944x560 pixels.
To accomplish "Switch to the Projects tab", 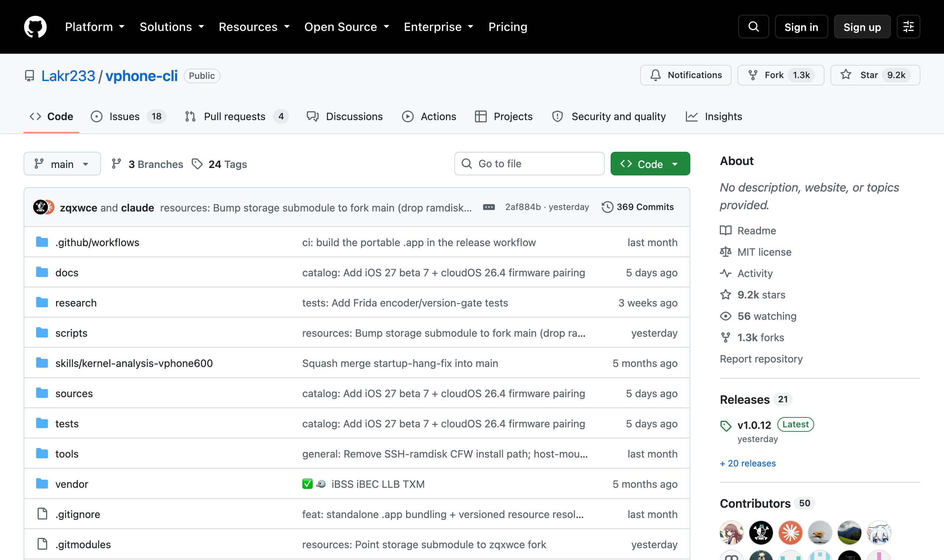I will click(x=504, y=116).
